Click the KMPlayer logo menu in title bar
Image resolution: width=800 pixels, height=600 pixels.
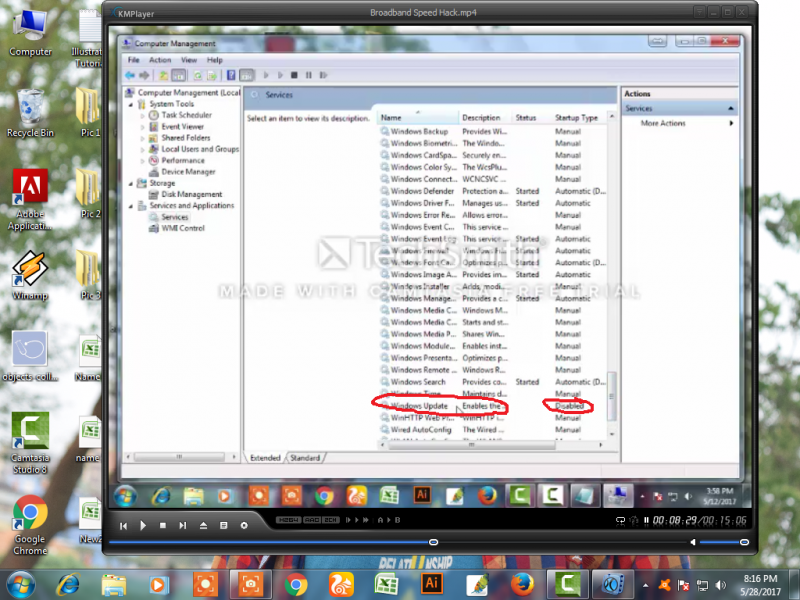tap(131, 13)
